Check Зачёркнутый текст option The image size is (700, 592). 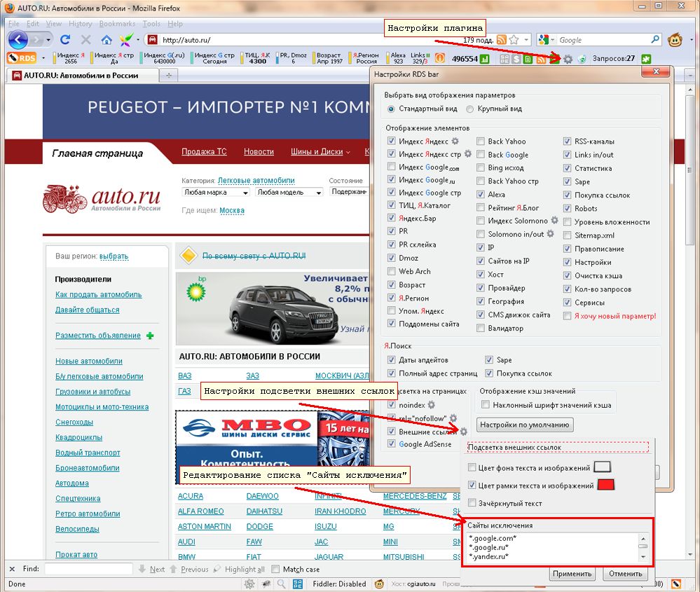(472, 503)
